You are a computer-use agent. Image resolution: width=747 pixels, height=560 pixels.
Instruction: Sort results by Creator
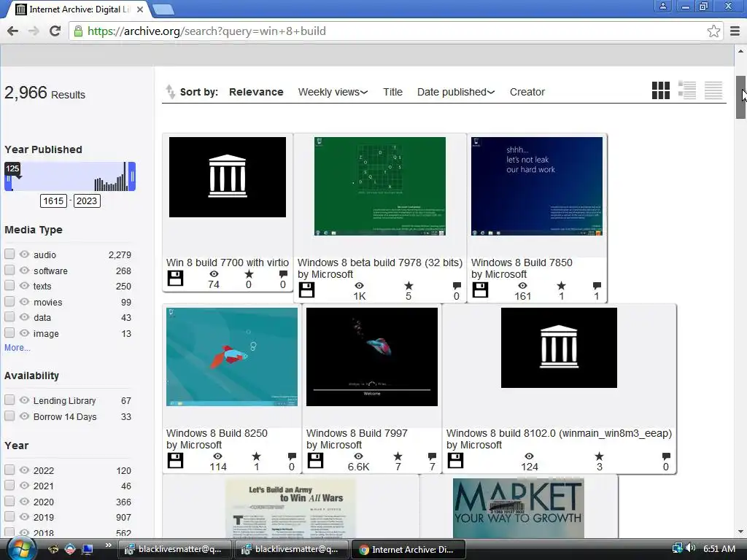[x=527, y=92]
